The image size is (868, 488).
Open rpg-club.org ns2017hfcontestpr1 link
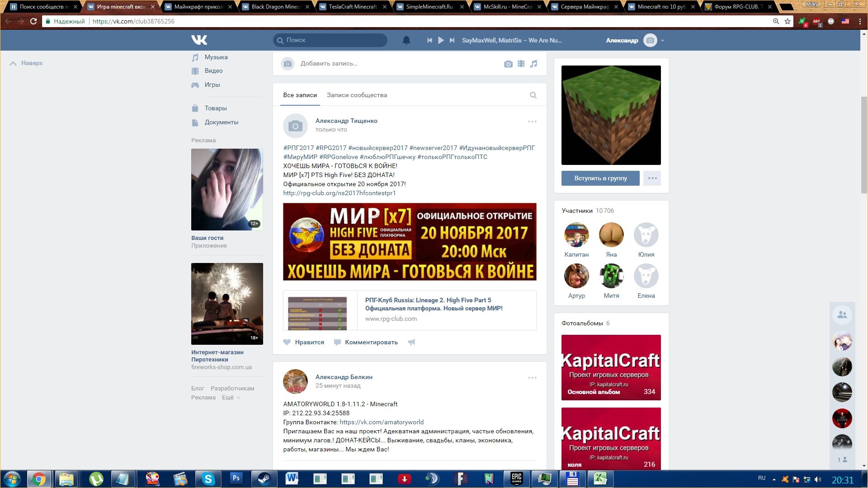[339, 193]
